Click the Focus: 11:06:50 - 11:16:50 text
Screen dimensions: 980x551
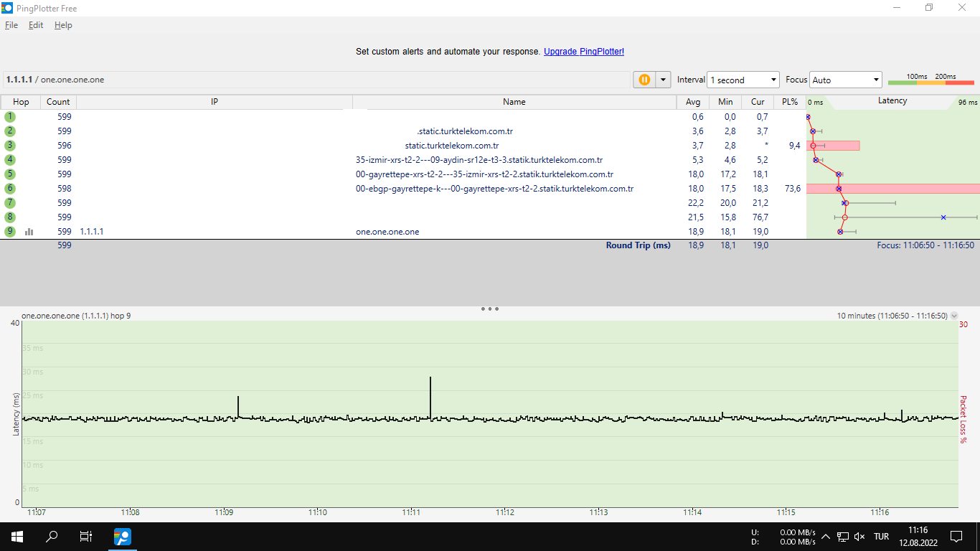coord(925,245)
